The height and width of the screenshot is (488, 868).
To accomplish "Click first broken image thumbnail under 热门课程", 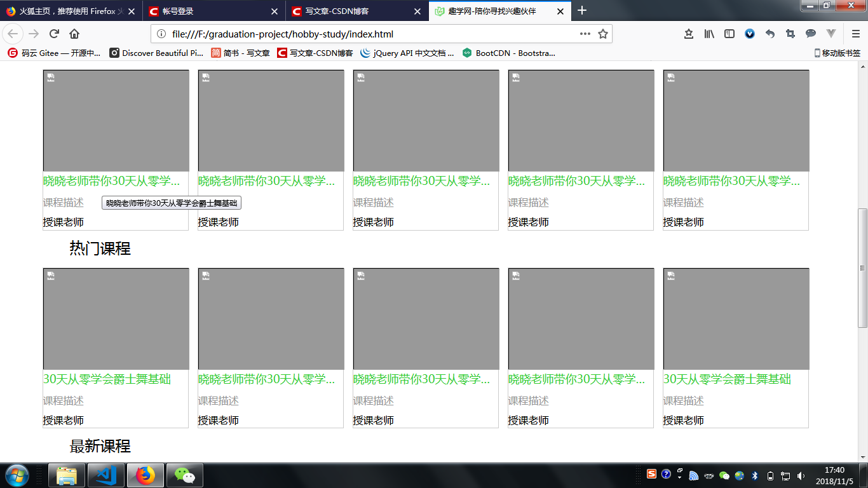I will tap(116, 319).
